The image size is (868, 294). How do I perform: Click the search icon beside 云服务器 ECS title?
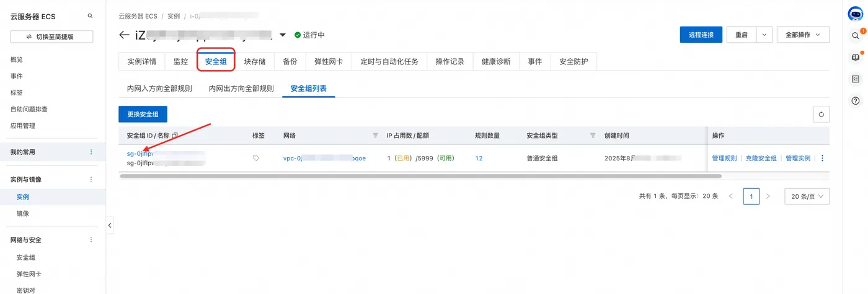coord(91,16)
